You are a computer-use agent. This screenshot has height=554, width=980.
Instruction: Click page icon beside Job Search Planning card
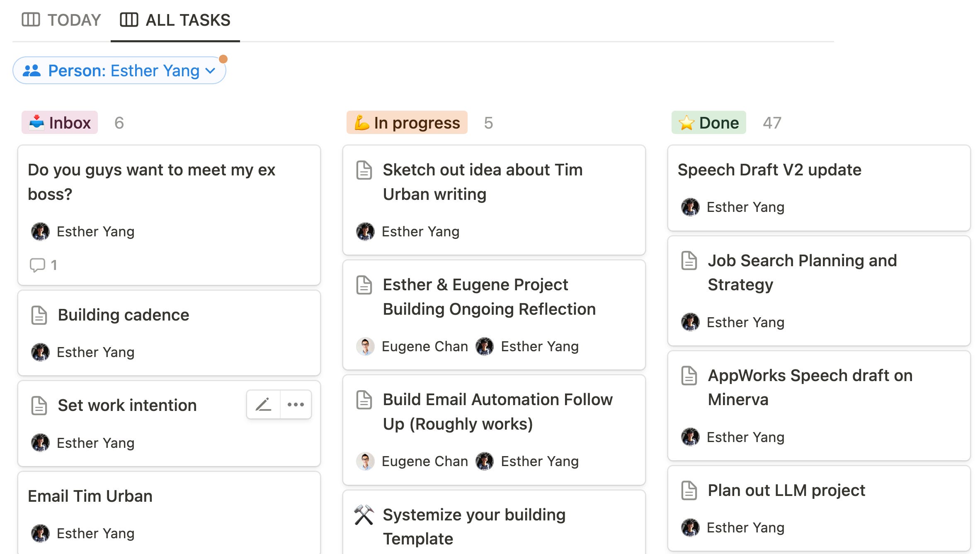[689, 261]
